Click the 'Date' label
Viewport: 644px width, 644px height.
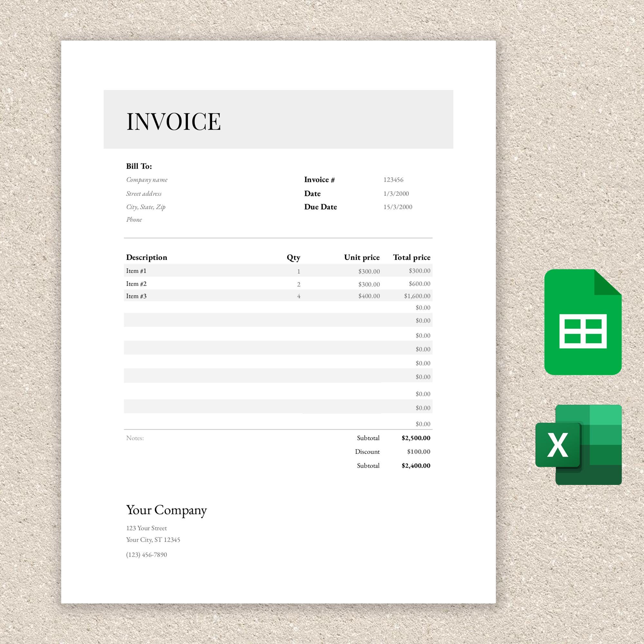pos(312,193)
